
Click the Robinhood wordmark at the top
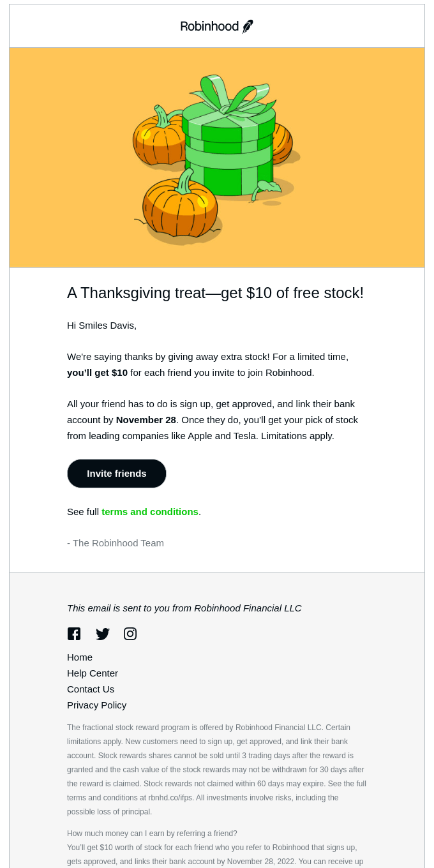209,26
